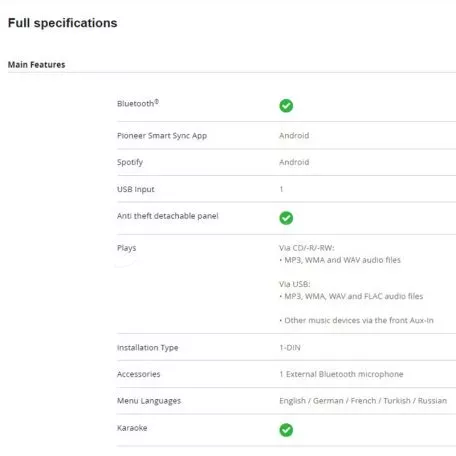Click the USB Input label
The height and width of the screenshot is (456, 456).
click(x=136, y=189)
